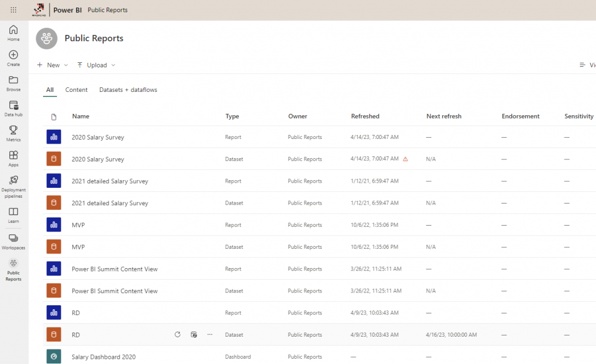
Task: Open the app launcher grid icon
Action: coord(13,10)
